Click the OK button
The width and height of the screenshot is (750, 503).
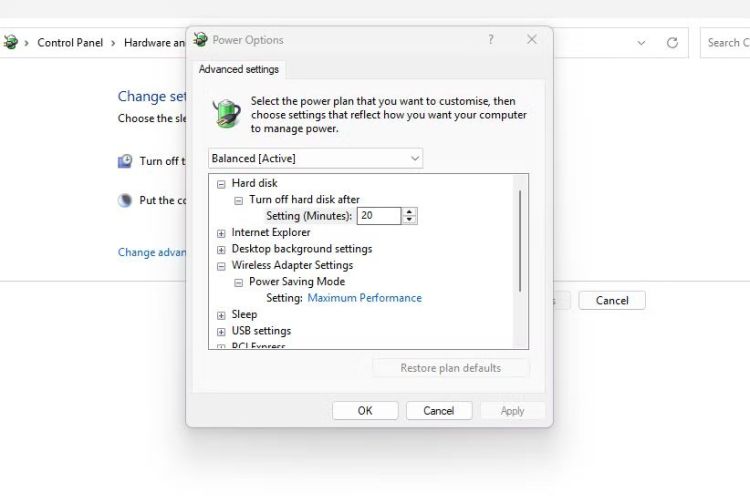365,411
